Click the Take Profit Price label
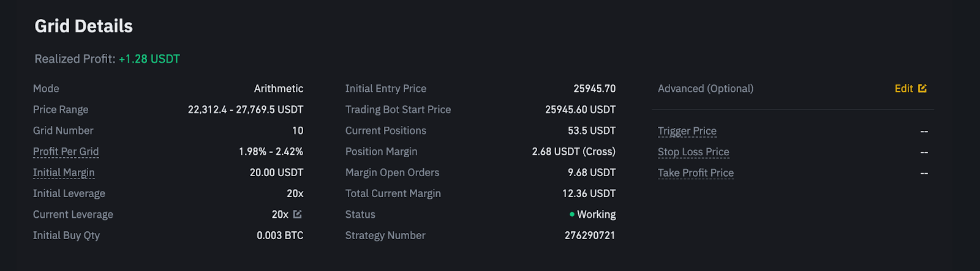 (696, 173)
